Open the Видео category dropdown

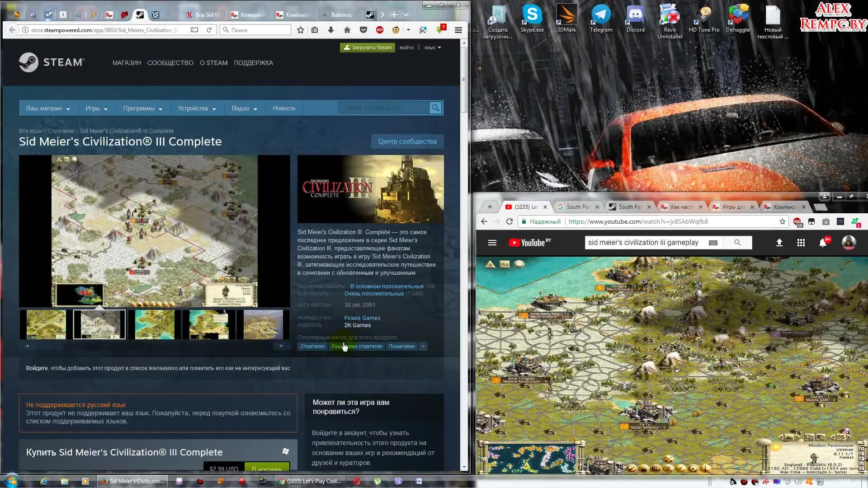click(243, 108)
